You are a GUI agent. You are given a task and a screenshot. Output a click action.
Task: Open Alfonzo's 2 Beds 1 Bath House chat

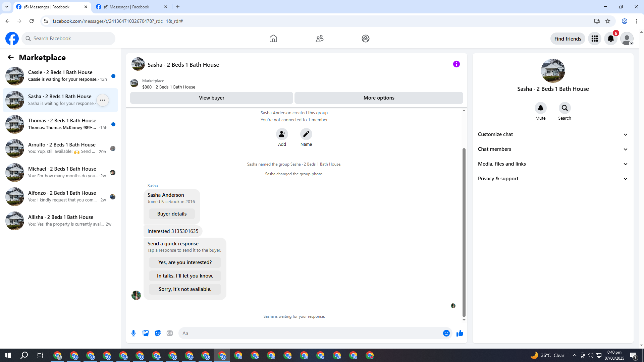tap(60, 197)
